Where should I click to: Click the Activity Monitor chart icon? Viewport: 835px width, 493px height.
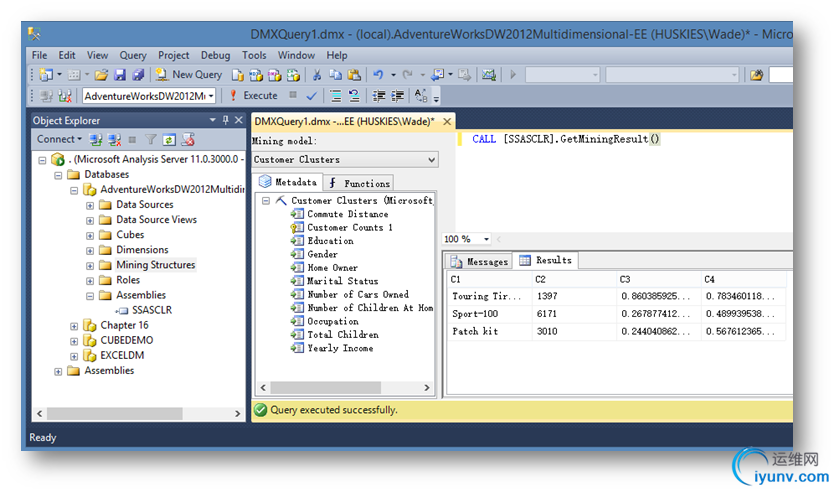pyautogui.click(x=489, y=75)
